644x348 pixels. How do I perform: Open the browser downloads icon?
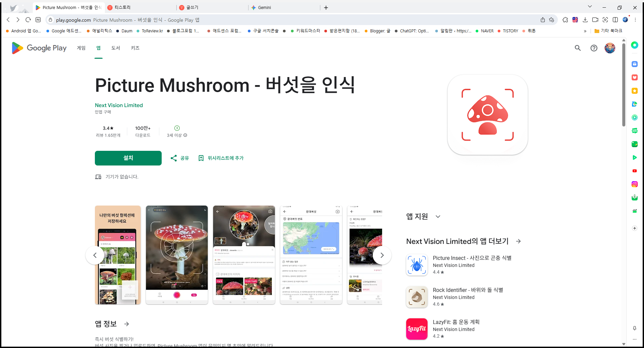(x=585, y=20)
